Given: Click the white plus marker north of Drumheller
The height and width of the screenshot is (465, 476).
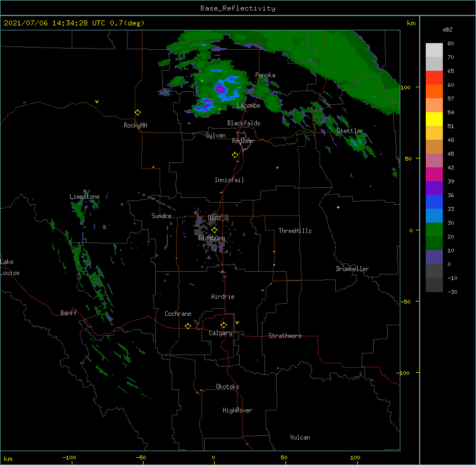Looking at the screenshot, I should click(338, 207).
